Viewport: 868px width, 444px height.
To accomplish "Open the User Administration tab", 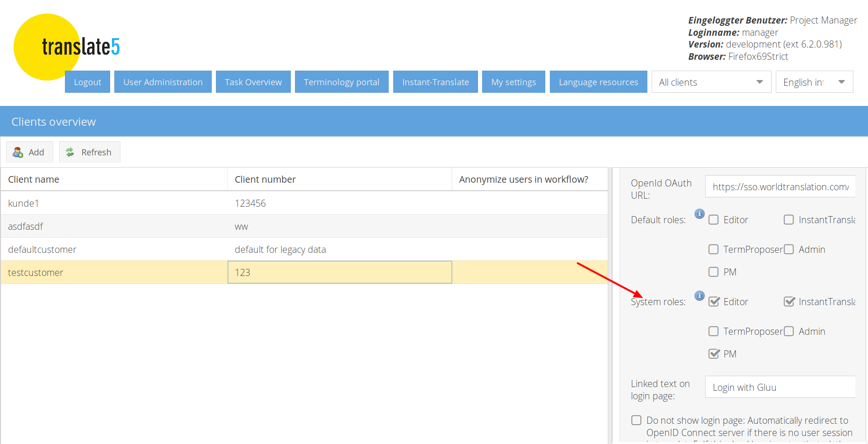I will (x=163, y=82).
